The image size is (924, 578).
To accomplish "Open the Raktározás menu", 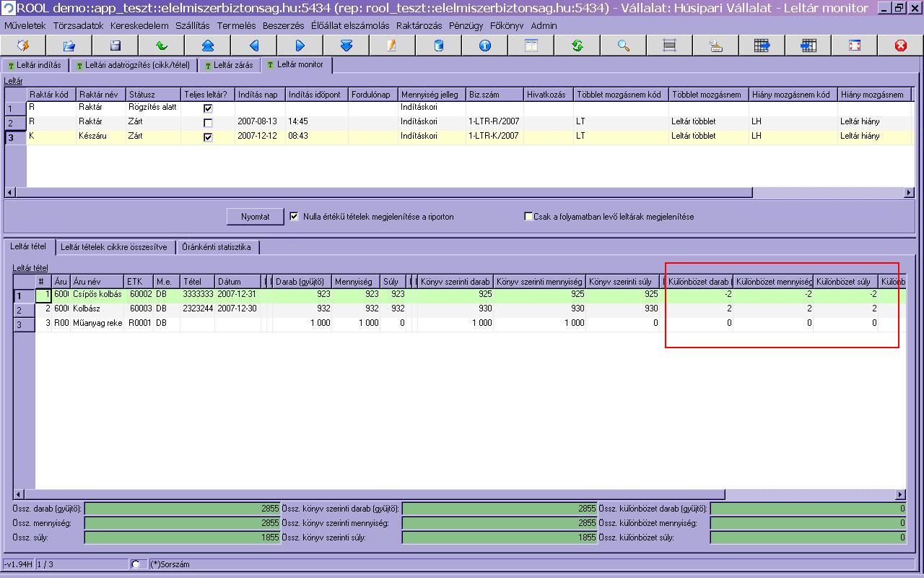I will coord(419,25).
